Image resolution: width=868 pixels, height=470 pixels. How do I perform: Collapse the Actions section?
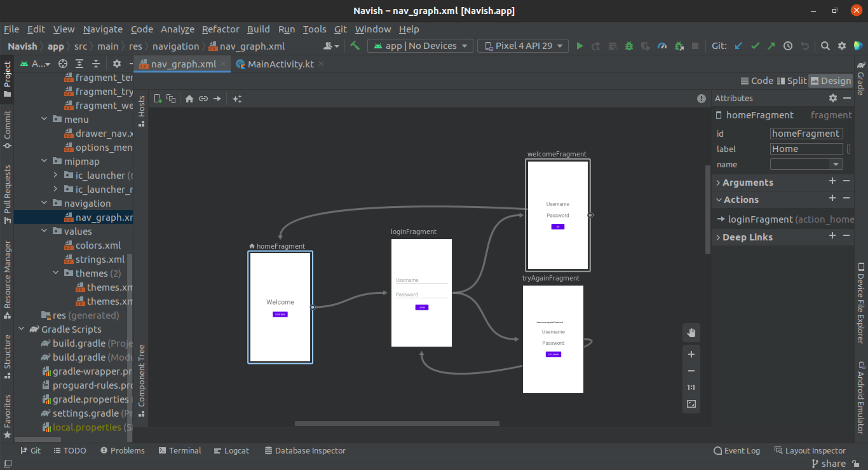click(718, 200)
